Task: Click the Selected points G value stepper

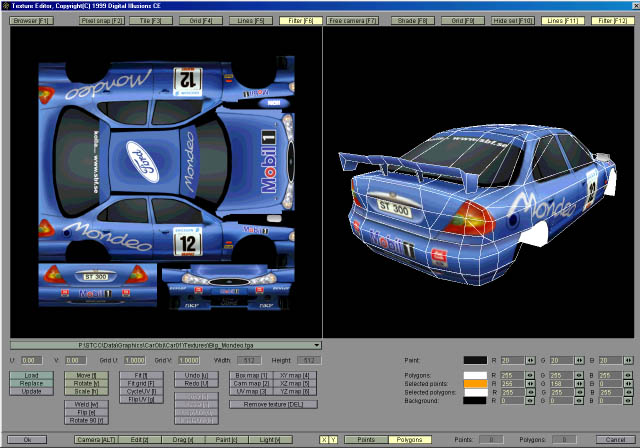Action: 579,384
